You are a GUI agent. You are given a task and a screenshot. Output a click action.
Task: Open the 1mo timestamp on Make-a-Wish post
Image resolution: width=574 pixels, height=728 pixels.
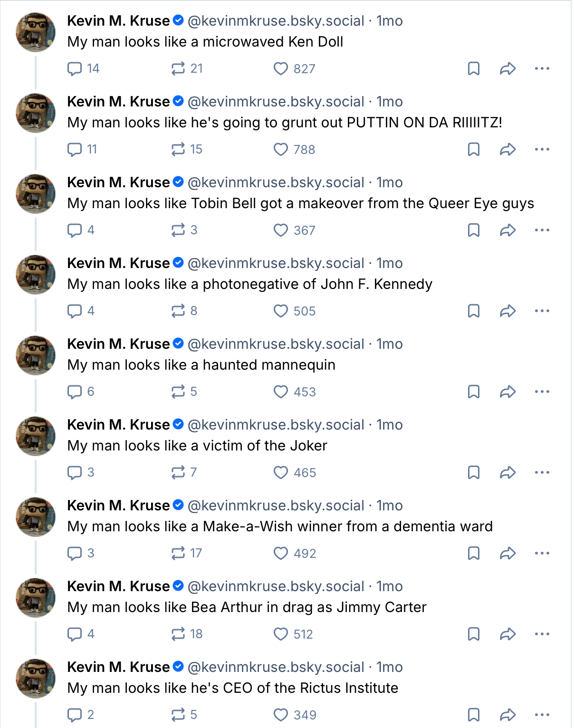tap(390, 506)
